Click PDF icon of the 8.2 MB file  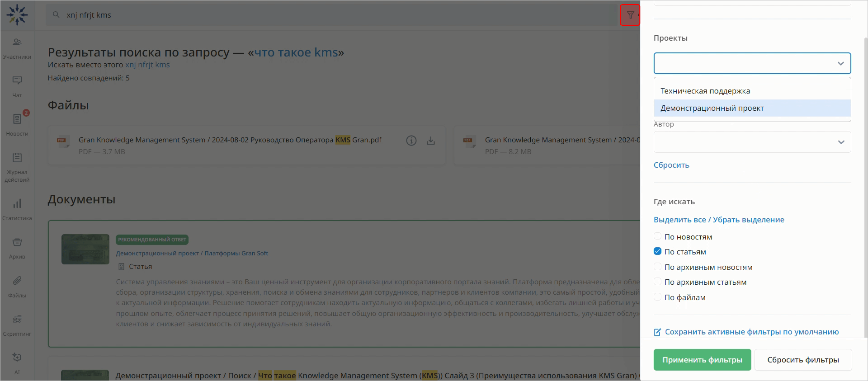[469, 141]
